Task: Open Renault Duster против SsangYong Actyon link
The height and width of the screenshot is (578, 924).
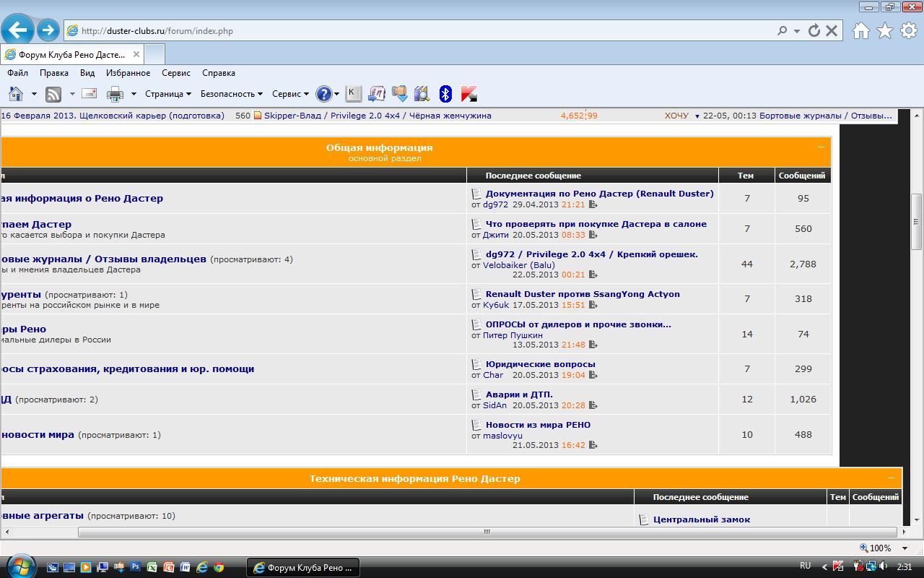Action: (583, 294)
